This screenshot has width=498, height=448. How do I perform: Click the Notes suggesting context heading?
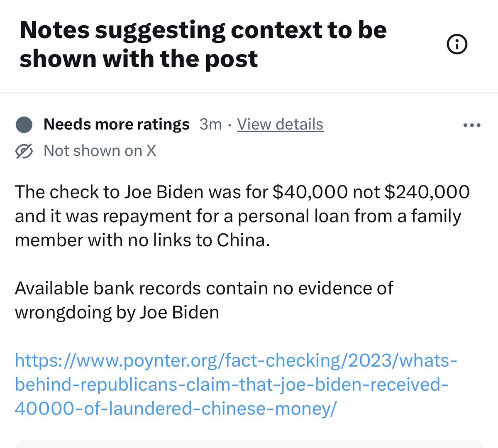pos(203,30)
